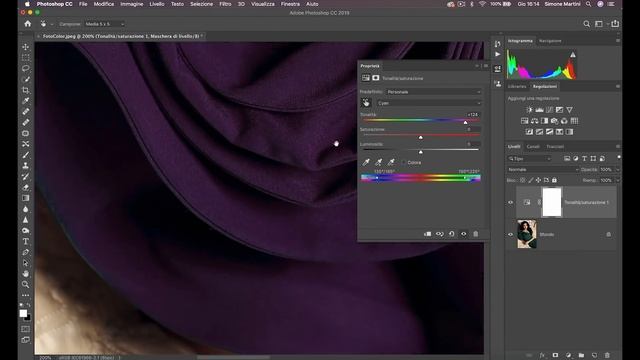Switch to the Navigatore tab
This screenshot has height=360, width=640.
tap(550, 41)
